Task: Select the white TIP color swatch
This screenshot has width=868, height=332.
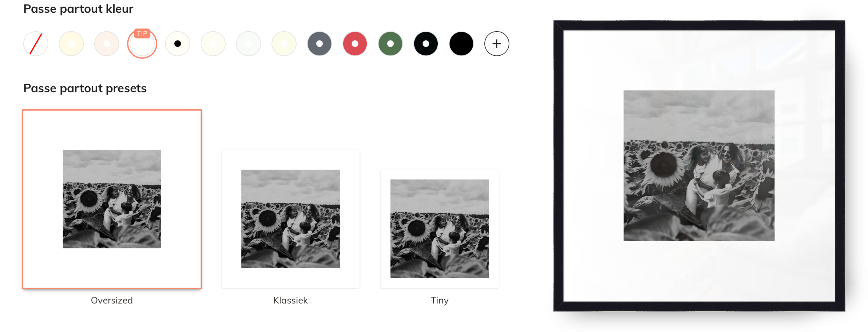Action: click(142, 44)
